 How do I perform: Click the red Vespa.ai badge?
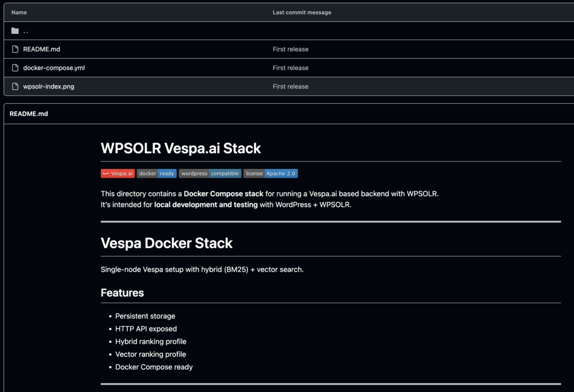point(118,174)
